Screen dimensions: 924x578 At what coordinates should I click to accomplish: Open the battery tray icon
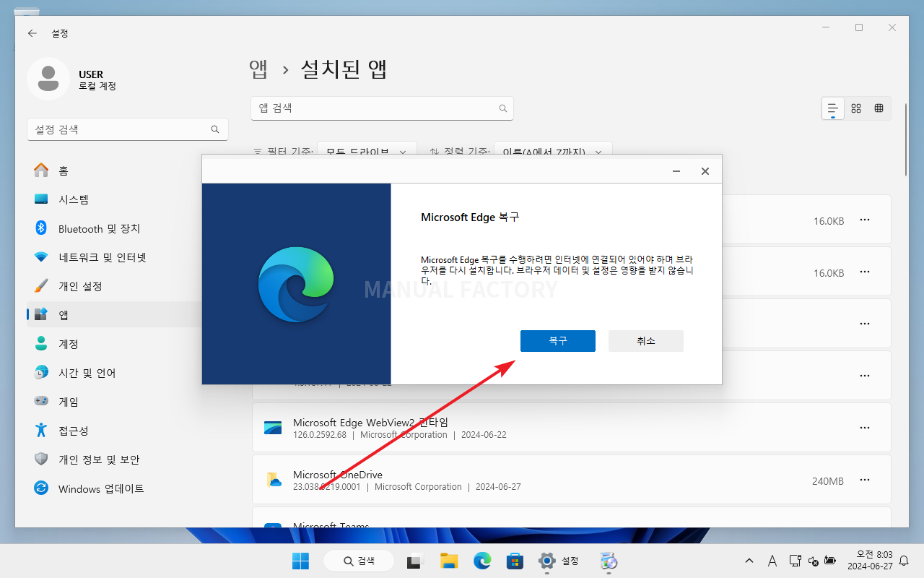click(x=830, y=561)
